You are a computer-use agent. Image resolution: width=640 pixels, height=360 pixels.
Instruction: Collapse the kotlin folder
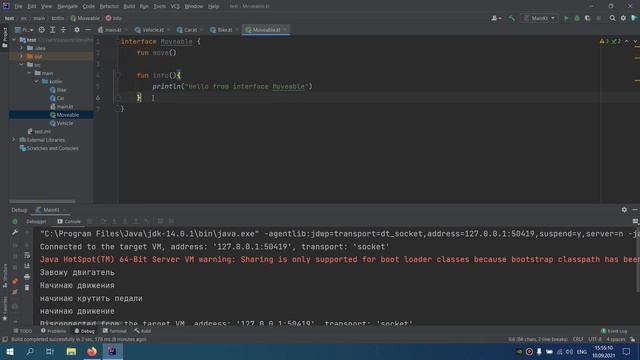pyautogui.click(x=37, y=82)
